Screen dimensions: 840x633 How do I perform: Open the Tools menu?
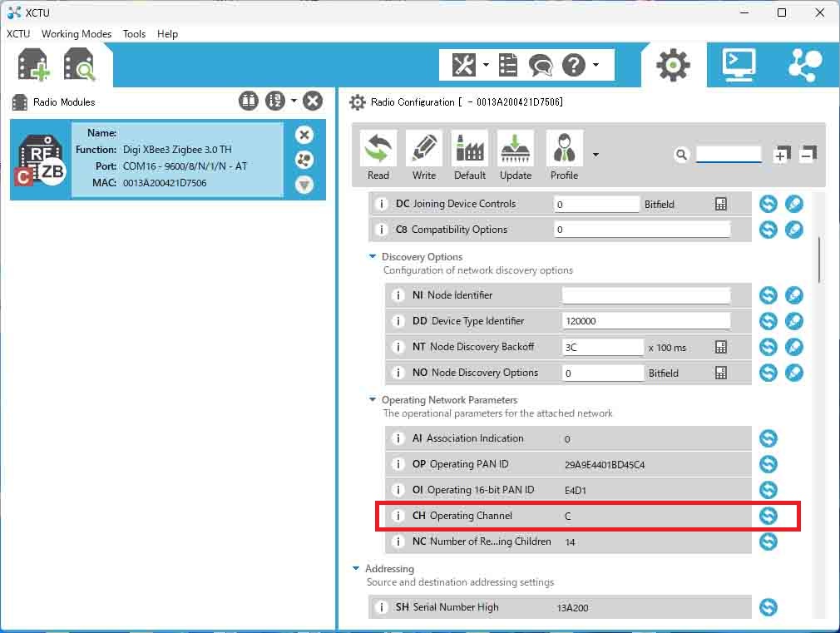(x=134, y=34)
